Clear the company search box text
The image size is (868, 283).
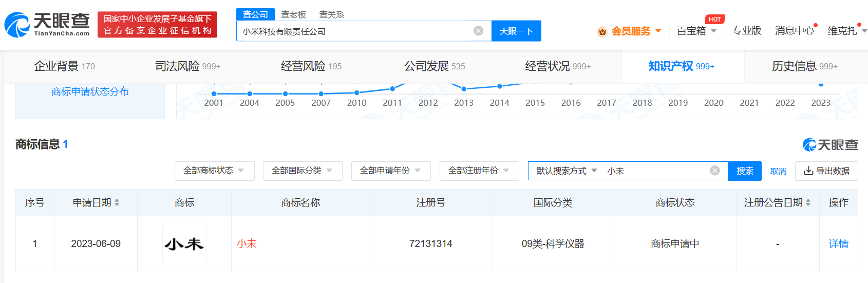pyautogui.click(x=478, y=31)
